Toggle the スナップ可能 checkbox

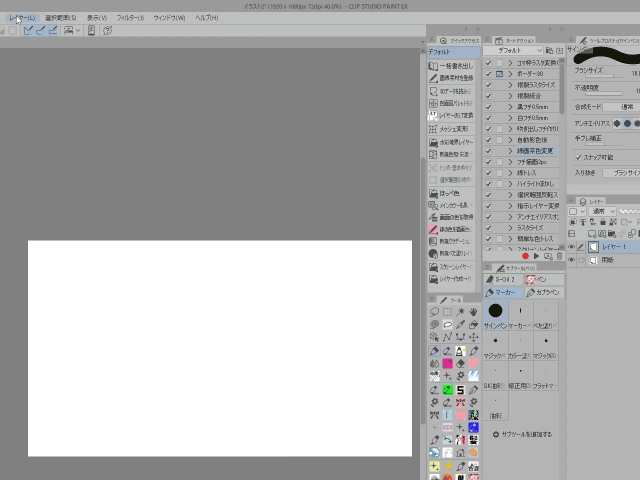[x=578, y=158]
